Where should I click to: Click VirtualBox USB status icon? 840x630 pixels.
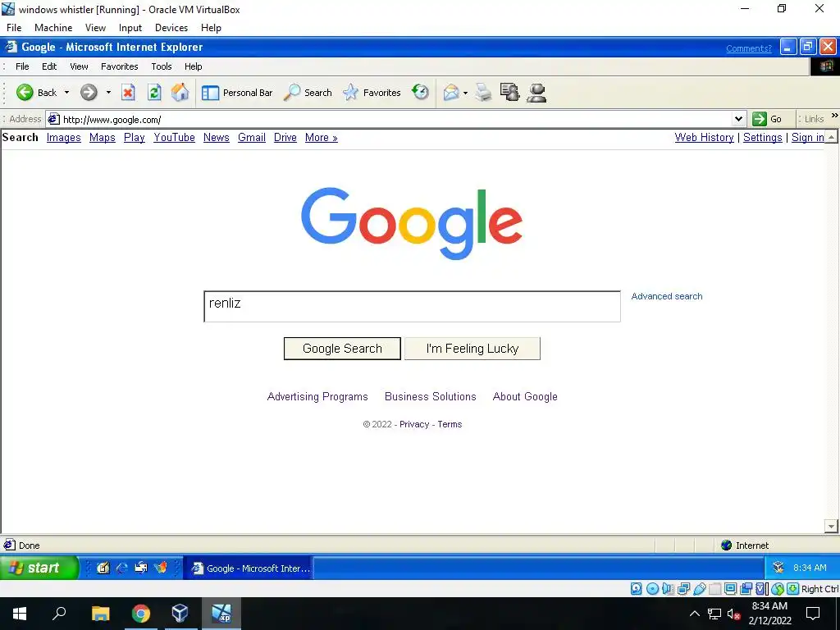tap(700, 589)
